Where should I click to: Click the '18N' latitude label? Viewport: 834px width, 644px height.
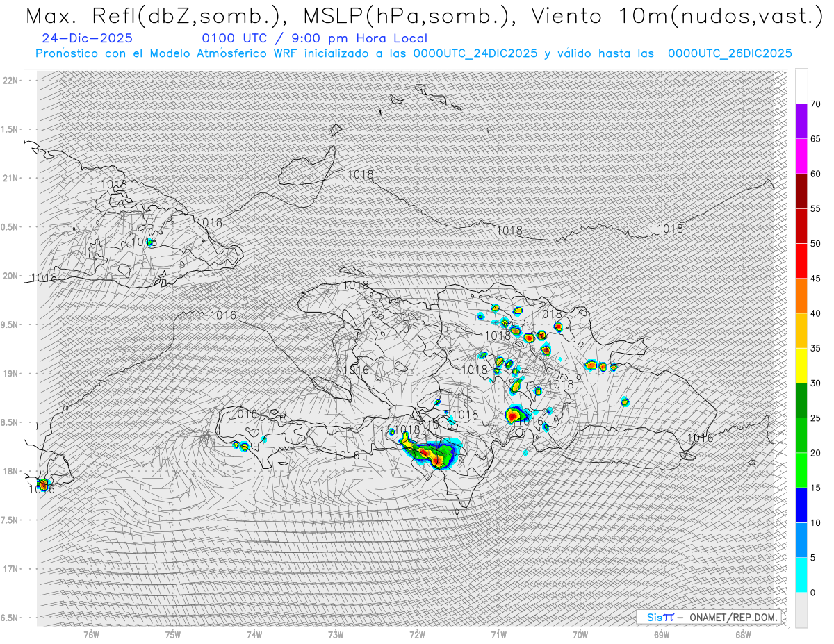pyautogui.click(x=12, y=471)
